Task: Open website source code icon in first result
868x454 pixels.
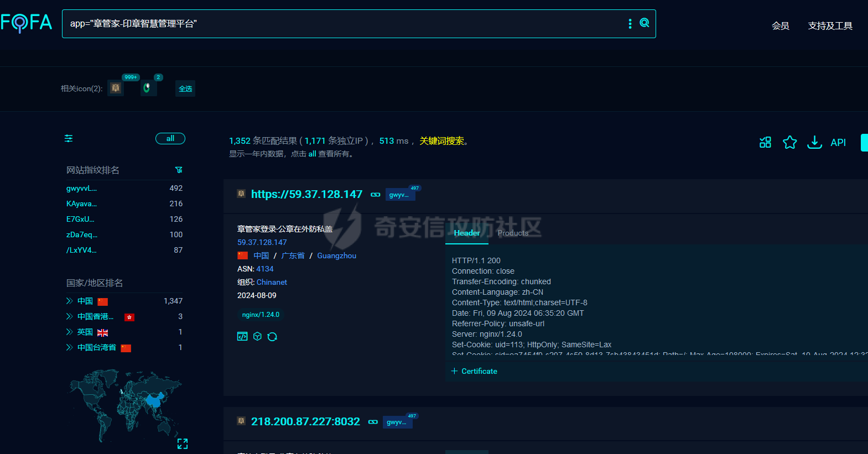Action: (242, 336)
